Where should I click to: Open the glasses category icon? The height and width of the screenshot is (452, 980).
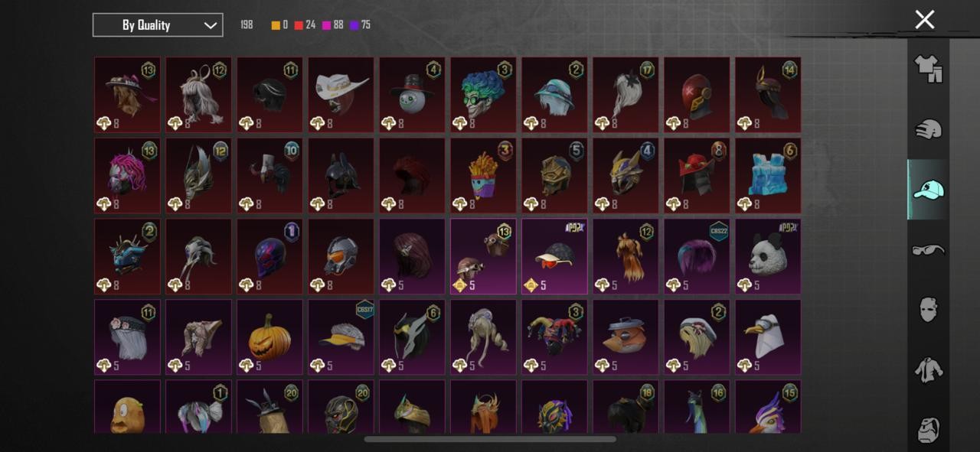point(928,249)
